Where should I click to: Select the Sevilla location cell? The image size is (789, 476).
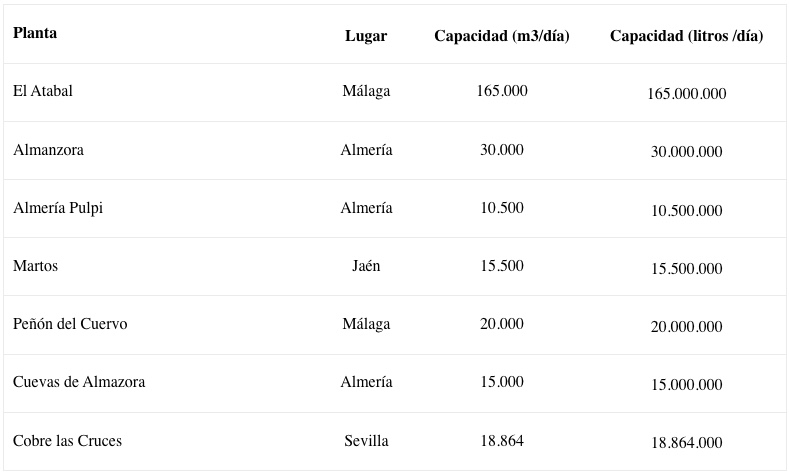(x=366, y=441)
